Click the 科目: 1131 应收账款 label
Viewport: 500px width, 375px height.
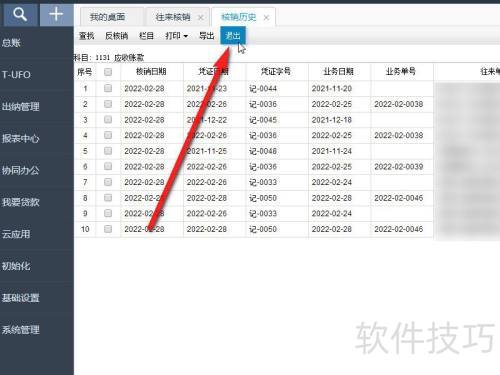(109, 58)
